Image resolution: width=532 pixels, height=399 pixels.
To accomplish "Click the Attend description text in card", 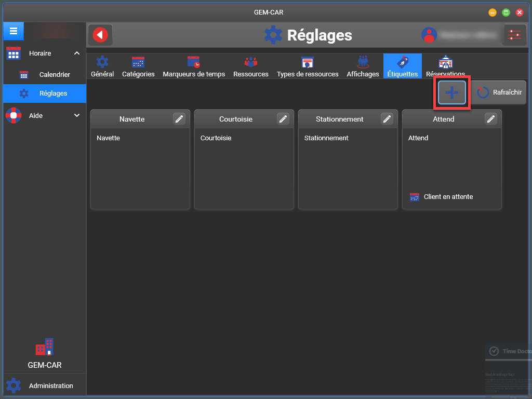I will point(418,138).
